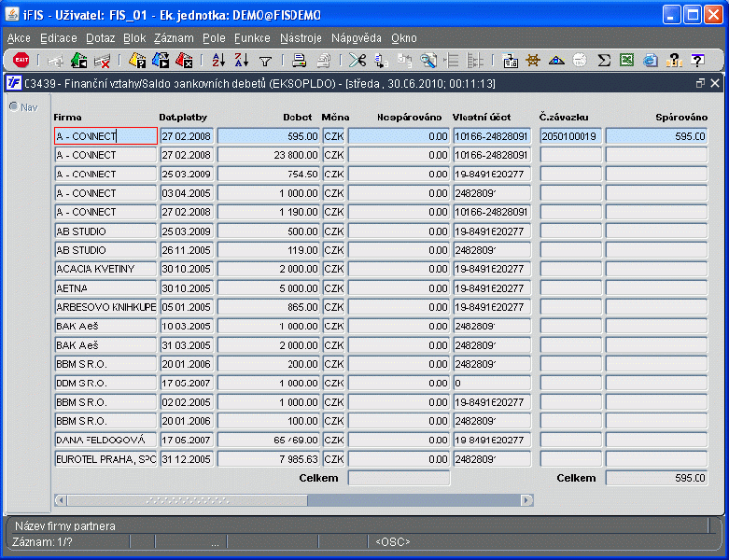The height and width of the screenshot is (560, 729).
Task: Click the Debet value 119.00
Action: coord(269,250)
